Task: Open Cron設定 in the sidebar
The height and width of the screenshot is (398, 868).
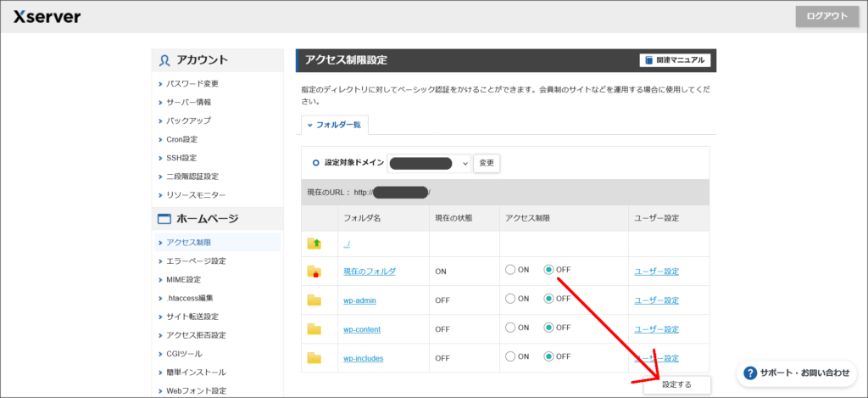Action: pyautogui.click(x=182, y=139)
